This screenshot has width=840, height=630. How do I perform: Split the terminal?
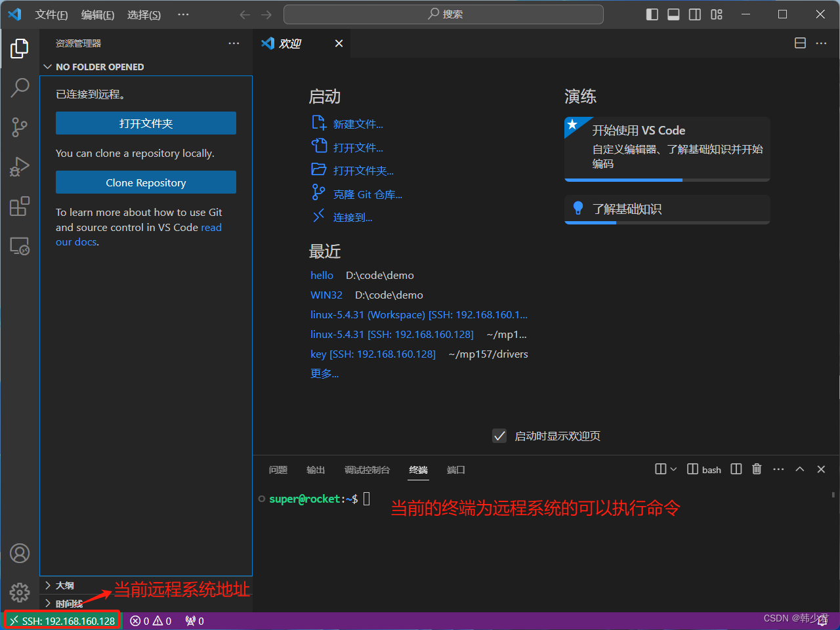point(736,469)
